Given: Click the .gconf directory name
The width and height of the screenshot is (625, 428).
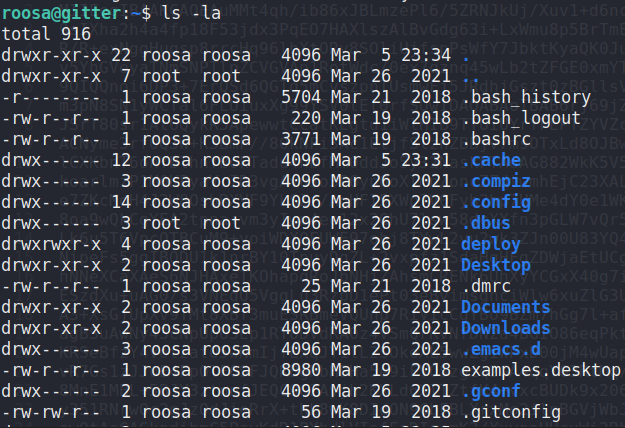Looking at the screenshot, I should [x=490, y=391].
